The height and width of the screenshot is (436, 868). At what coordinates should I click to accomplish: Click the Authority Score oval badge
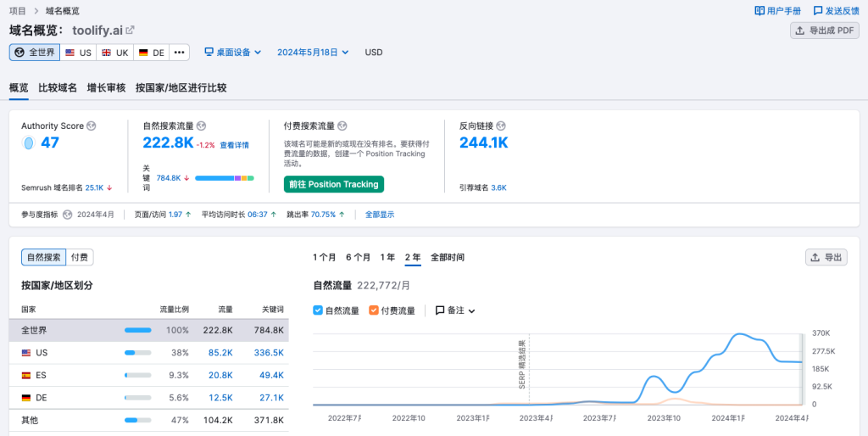point(28,143)
